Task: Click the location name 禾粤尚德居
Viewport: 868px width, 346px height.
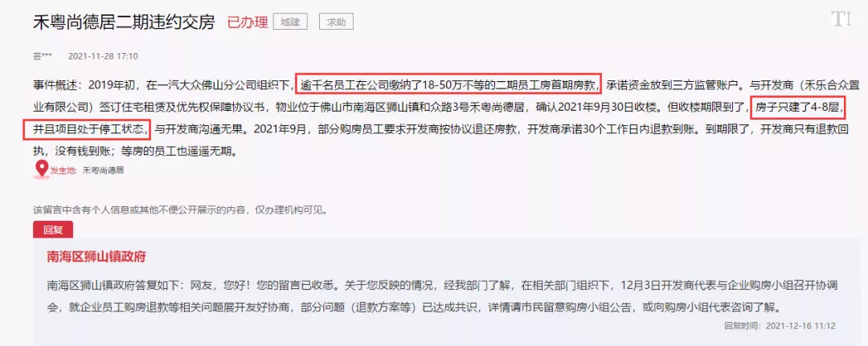Action: pyautogui.click(x=104, y=170)
